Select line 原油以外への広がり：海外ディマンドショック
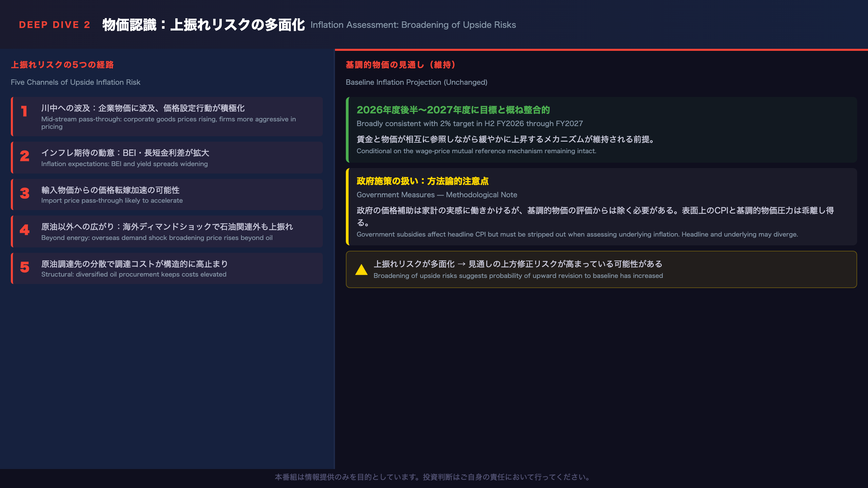The width and height of the screenshot is (868, 488). coord(167,227)
